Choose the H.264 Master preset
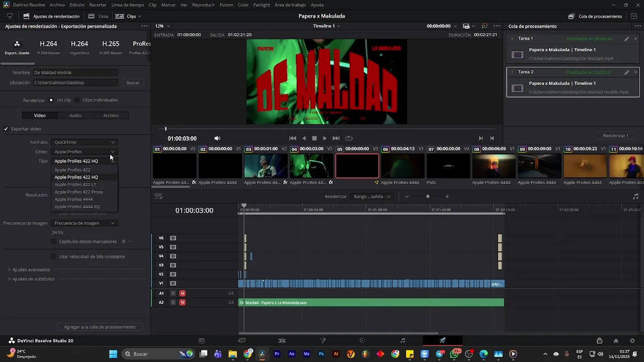The height and width of the screenshot is (362, 644). coord(48,47)
